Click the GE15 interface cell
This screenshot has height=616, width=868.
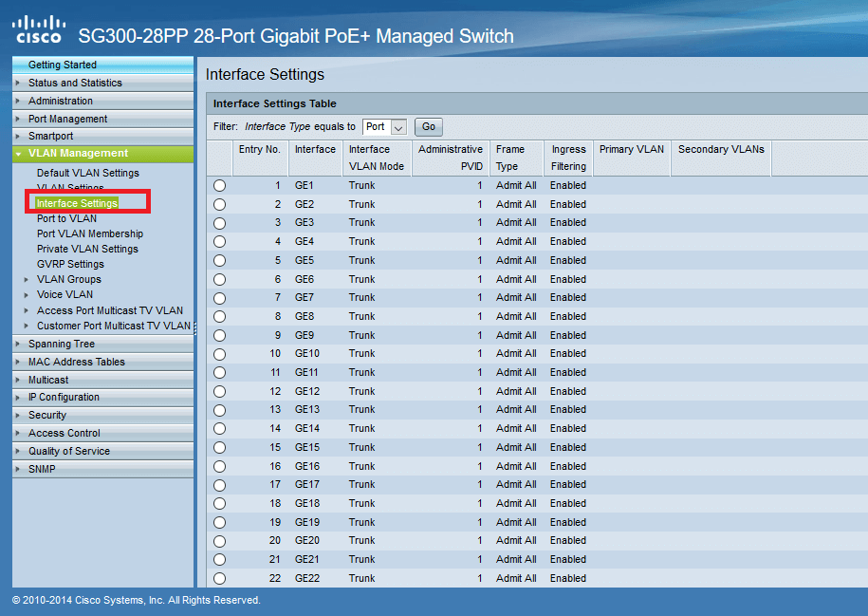click(x=307, y=448)
